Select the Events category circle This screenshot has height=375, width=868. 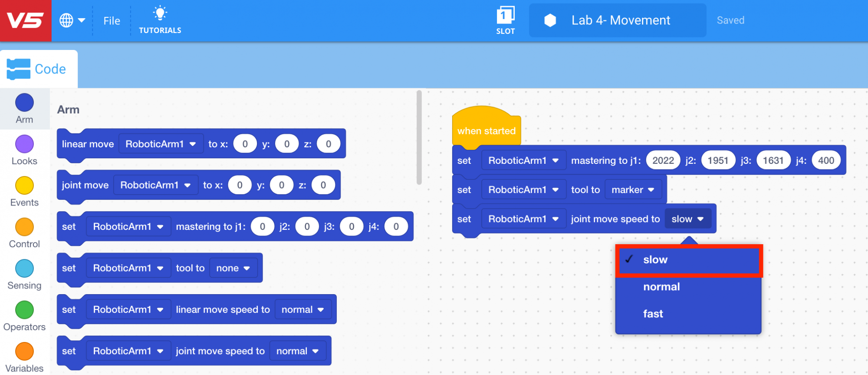pos(24,186)
